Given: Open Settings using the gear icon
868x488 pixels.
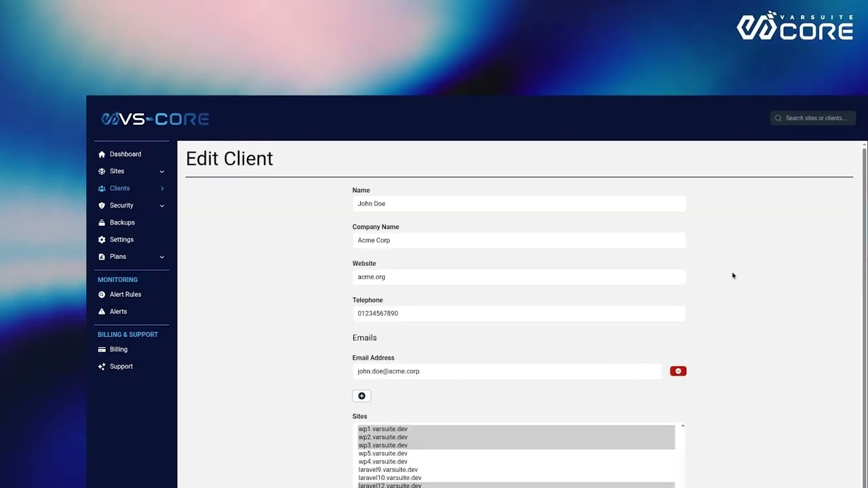Looking at the screenshot, I should (102, 239).
